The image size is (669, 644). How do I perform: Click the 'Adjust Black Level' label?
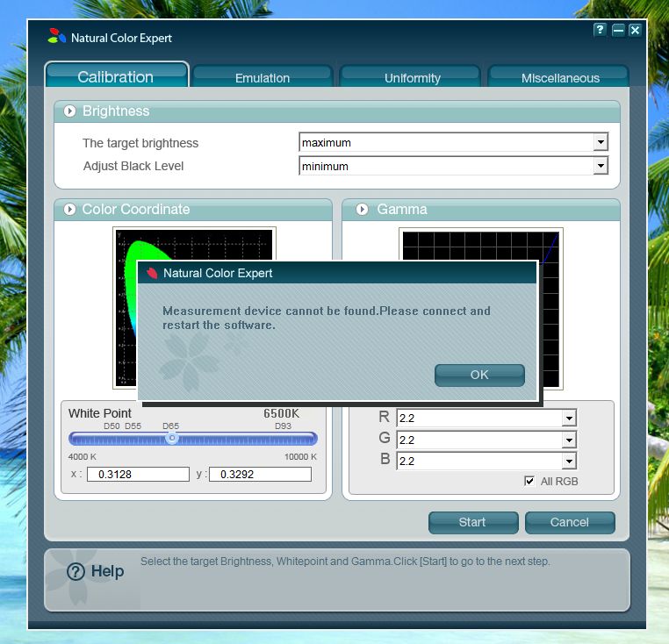point(133,166)
